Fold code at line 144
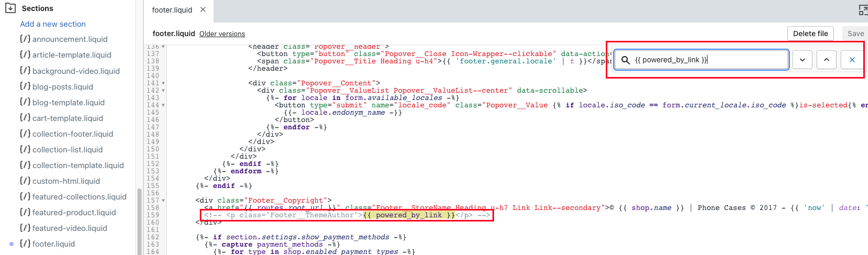The image size is (868, 255). point(163,105)
